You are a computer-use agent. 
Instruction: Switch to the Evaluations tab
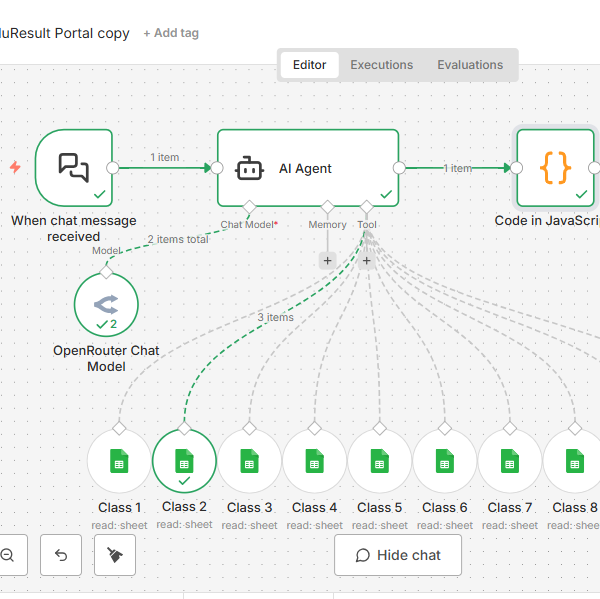click(470, 65)
